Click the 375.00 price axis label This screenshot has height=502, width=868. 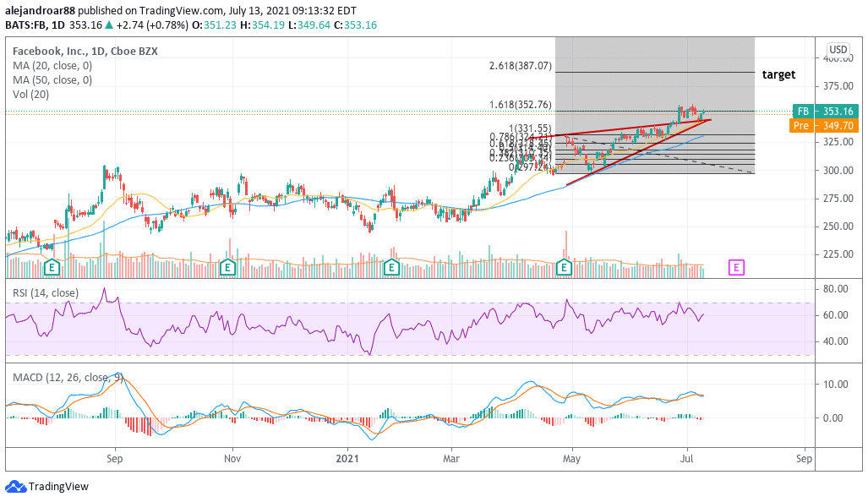[838, 86]
